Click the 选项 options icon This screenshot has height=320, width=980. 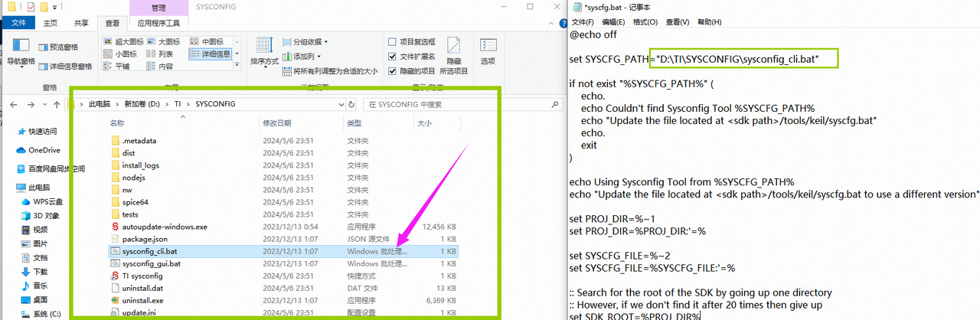pyautogui.click(x=487, y=46)
